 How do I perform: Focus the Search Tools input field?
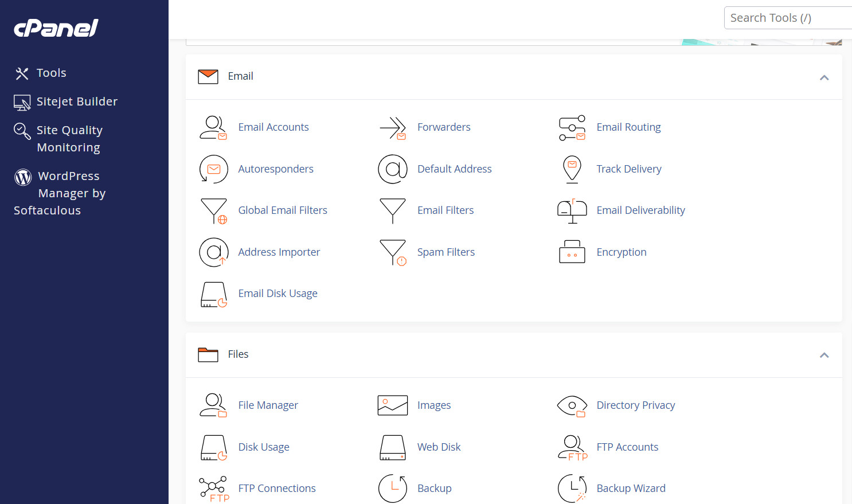[788, 18]
